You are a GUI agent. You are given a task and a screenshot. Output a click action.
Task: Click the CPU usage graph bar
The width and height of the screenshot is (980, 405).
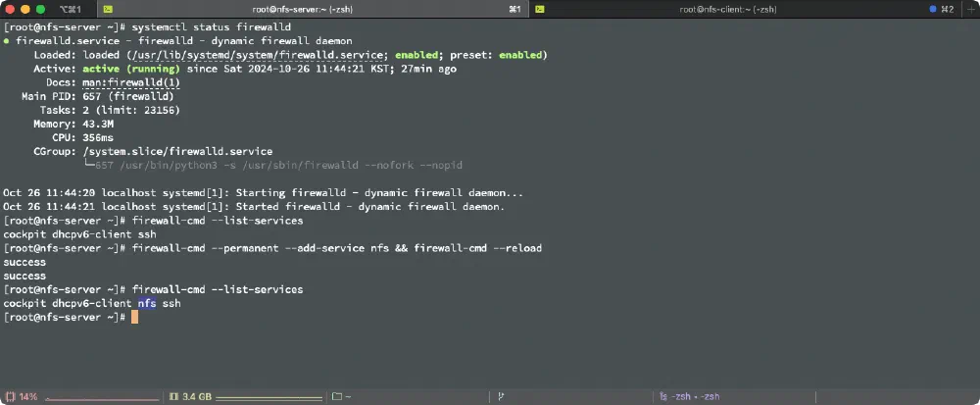(102, 399)
